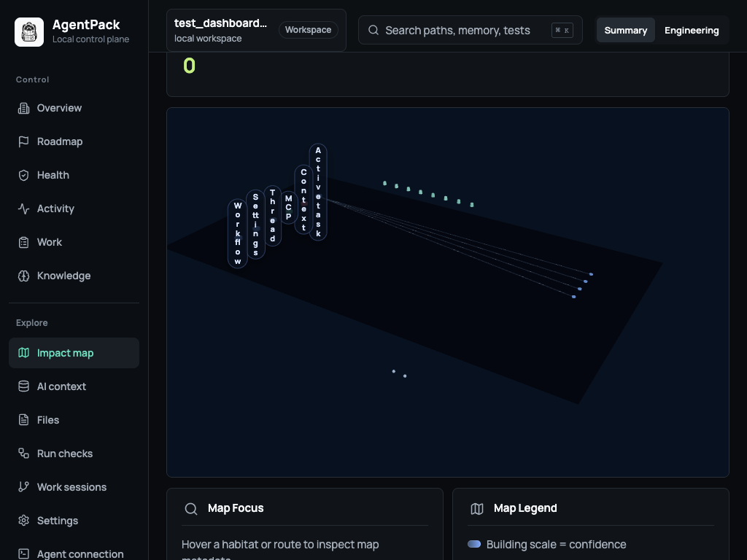This screenshot has height=560, width=747.
Task: Click the Map Legend heading
Action: point(525,508)
